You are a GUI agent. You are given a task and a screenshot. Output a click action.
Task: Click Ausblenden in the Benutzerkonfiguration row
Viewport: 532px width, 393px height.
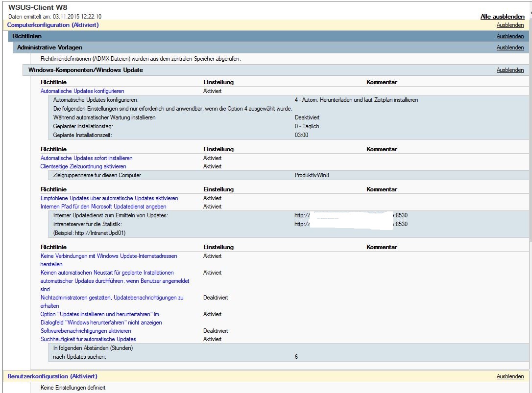point(510,376)
